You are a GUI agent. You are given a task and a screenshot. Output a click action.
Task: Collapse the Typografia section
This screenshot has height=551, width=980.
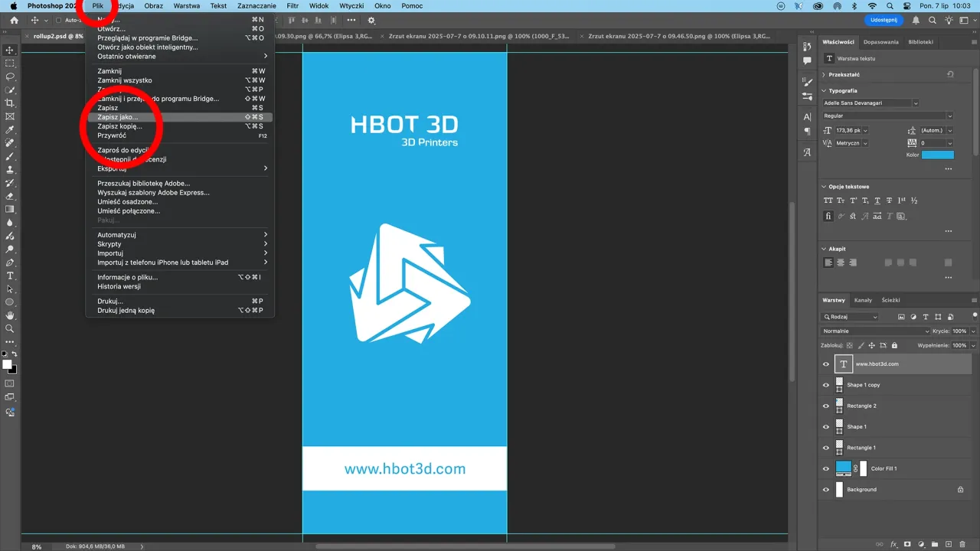(x=824, y=90)
